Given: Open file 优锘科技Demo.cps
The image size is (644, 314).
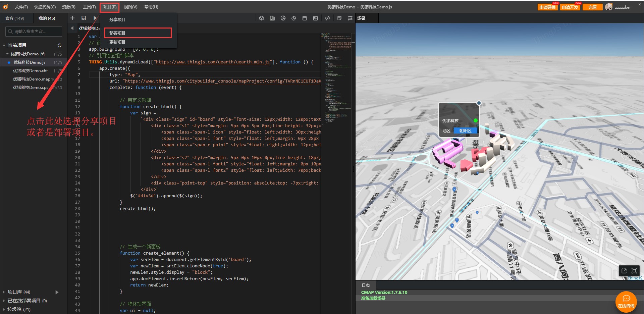Looking at the screenshot, I should pyautogui.click(x=31, y=87).
